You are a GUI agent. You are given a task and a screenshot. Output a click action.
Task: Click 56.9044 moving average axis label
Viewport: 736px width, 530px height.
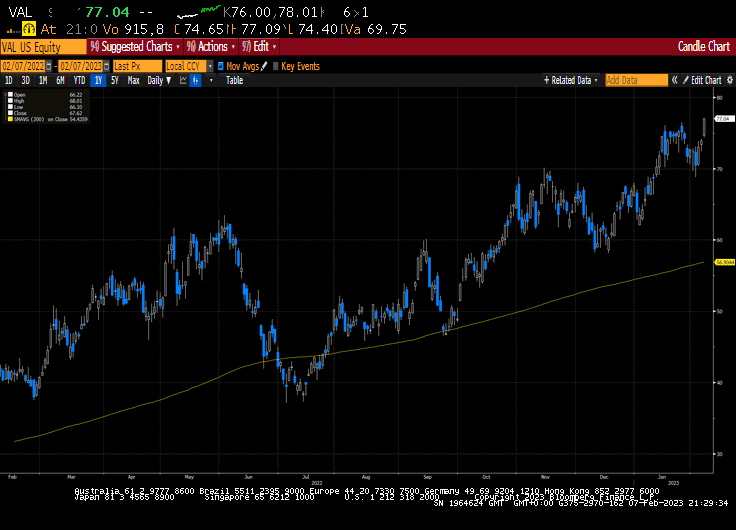[725, 262]
